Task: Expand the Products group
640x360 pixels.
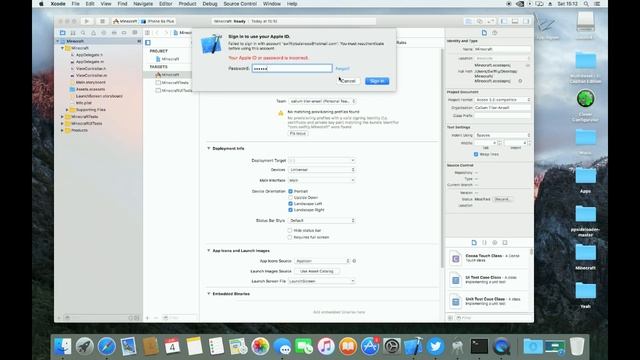Action: [x=62, y=130]
